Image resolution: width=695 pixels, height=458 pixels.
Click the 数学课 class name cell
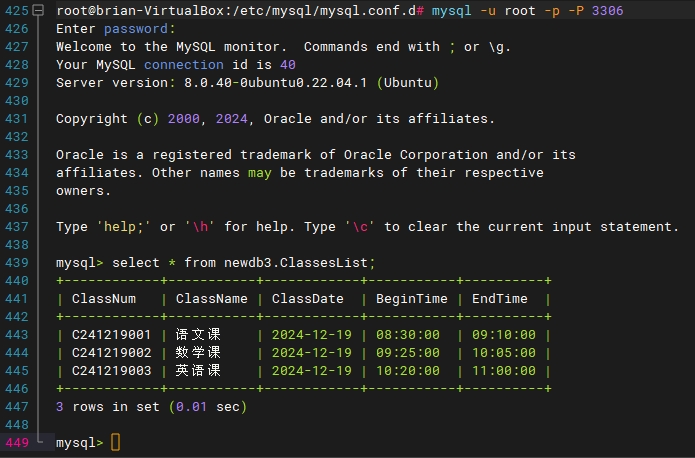coord(198,353)
